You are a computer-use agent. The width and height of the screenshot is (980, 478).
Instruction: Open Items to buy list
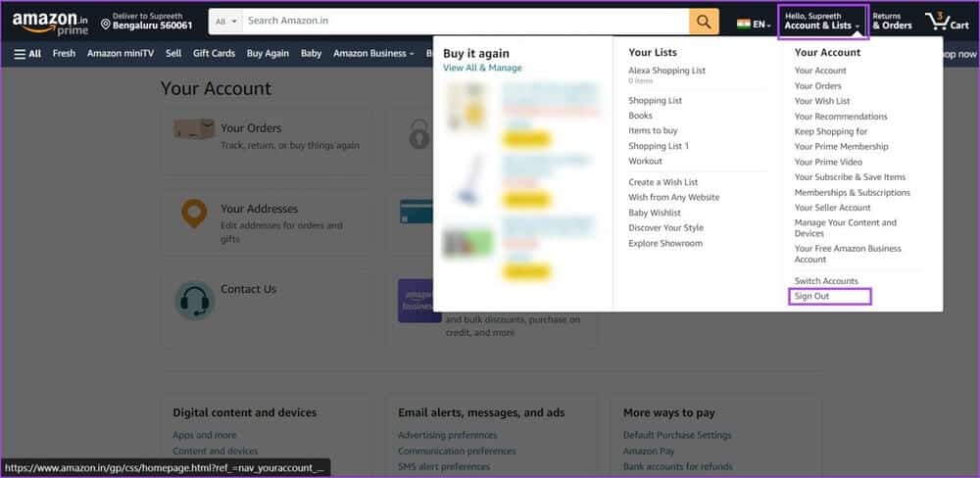(x=653, y=130)
